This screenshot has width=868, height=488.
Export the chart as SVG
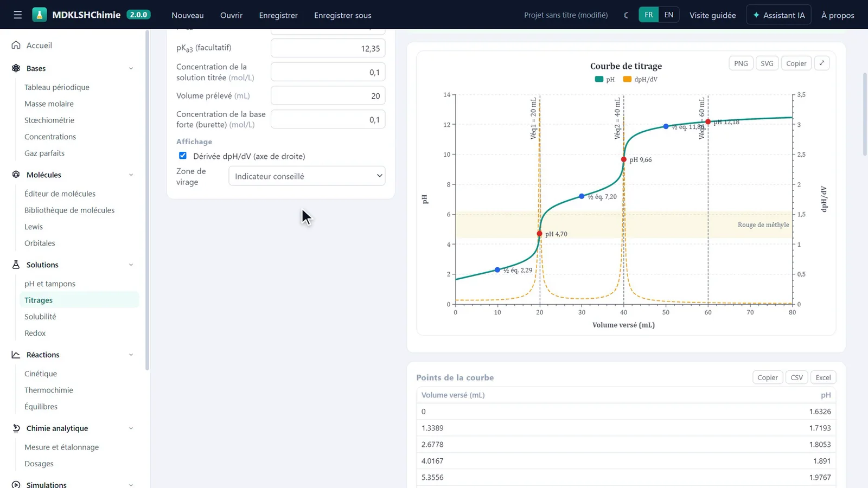tap(767, 63)
